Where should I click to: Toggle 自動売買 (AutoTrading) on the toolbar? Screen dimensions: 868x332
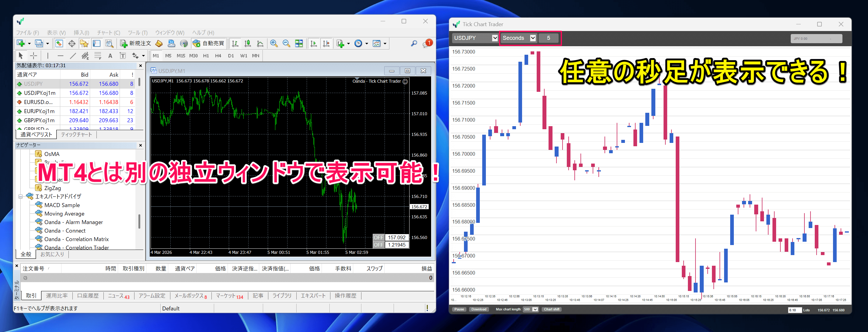(209, 43)
